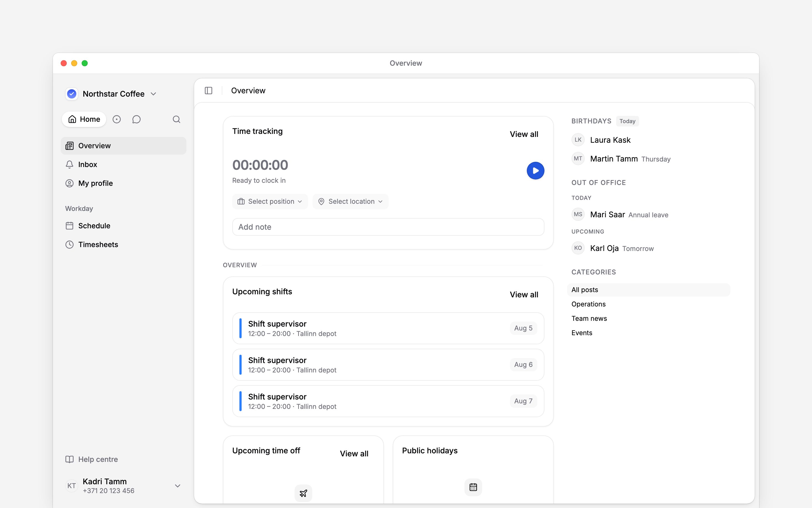
Task: Click the Overview breadcrumb title
Action: (248, 91)
